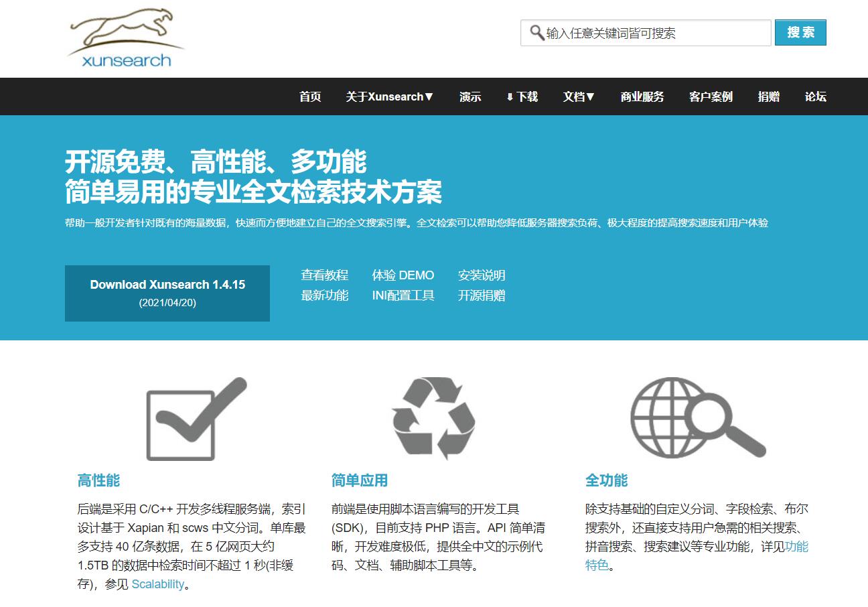868x607 pixels.
Task: Click the 高性能 heading
Action: [98, 480]
